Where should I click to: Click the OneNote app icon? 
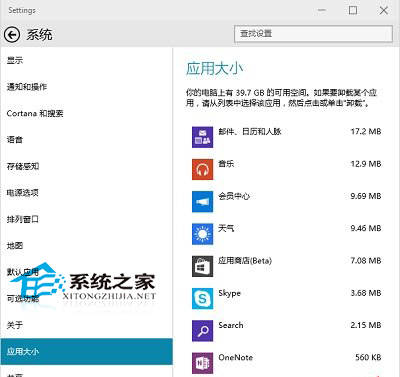pyautogui.click(x=202, y=363)
